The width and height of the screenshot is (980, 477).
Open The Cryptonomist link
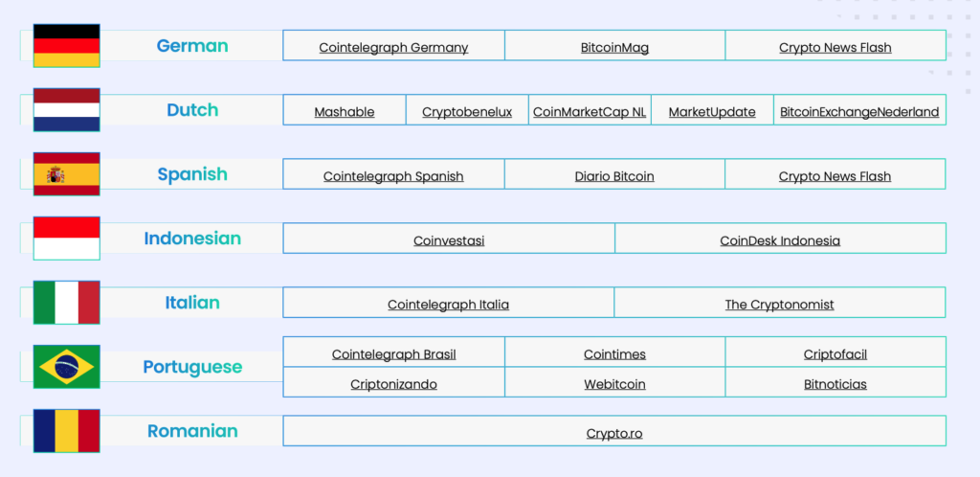click(779, 305)
